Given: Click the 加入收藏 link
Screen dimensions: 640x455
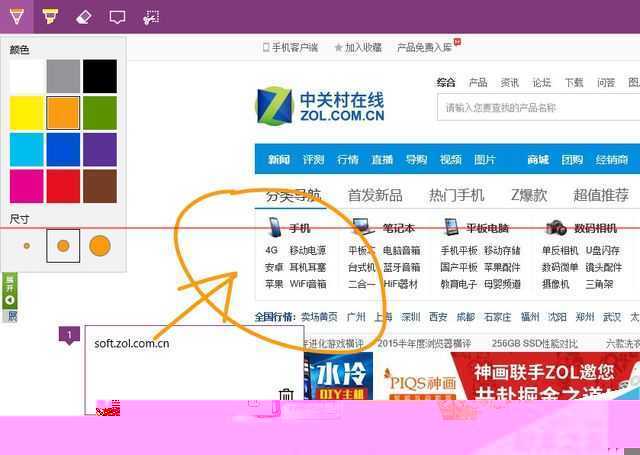Looking at the screenshot, I should tap(358, 47).
